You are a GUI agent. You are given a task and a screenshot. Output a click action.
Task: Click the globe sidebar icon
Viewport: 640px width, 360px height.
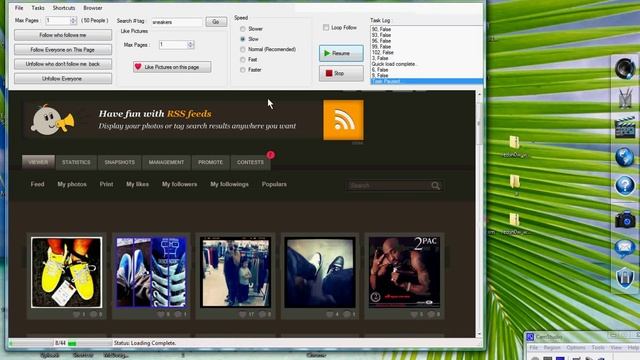625,157
